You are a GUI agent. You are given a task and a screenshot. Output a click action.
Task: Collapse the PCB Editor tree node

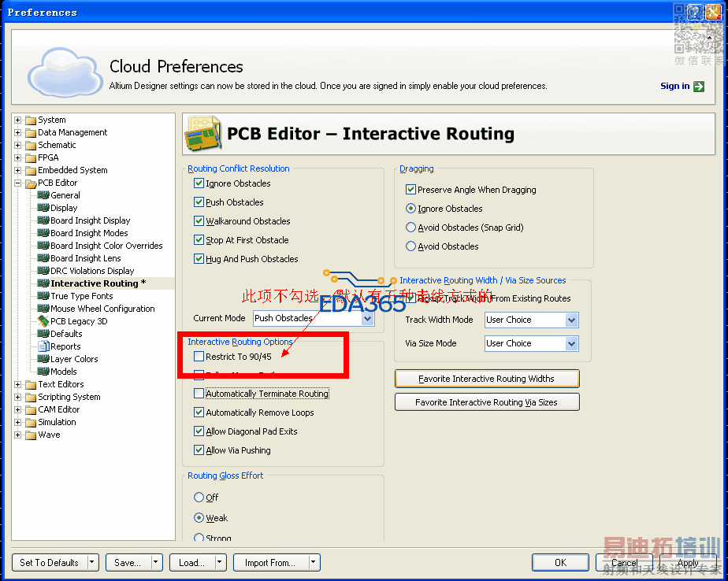(17, 183)
